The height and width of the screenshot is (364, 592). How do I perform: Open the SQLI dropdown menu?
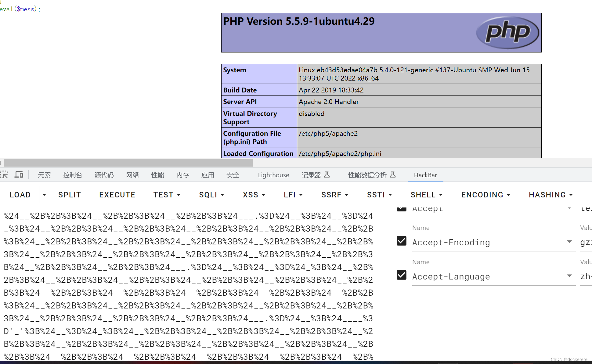coord(211,195)
